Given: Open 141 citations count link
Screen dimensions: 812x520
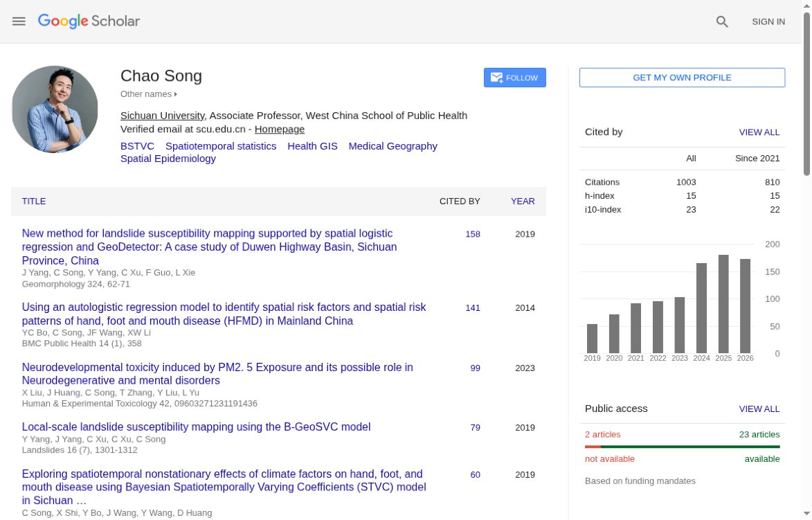Looking at the screenshot, I should click(472, 307).
